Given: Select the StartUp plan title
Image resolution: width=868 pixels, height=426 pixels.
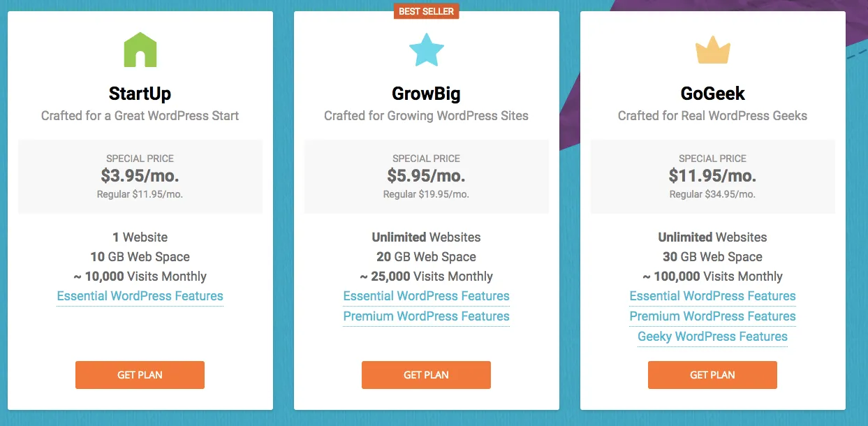Looking at the screenshot, I should 140,94.
